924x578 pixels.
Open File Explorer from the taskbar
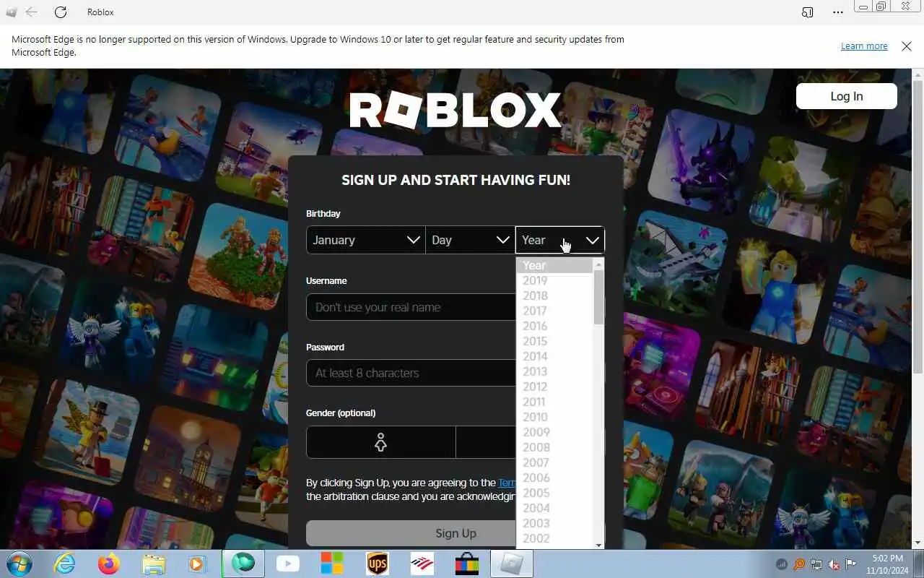(x=154, y=564)
